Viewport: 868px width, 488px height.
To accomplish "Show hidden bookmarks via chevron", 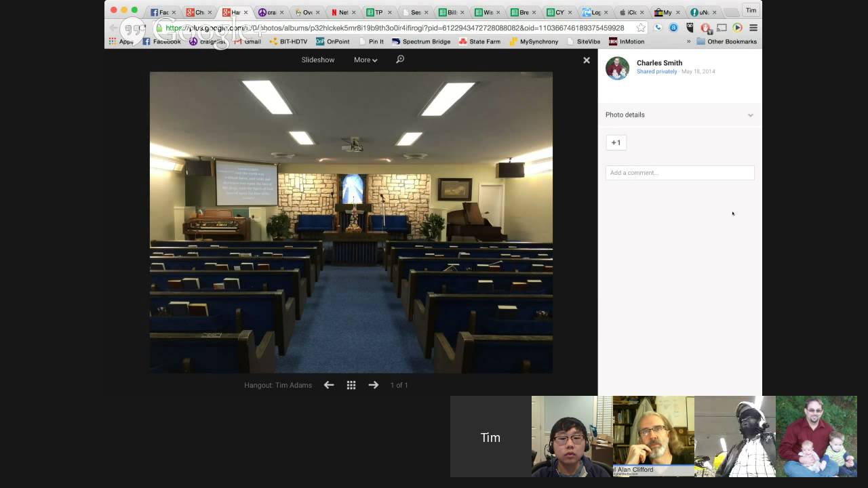I will (689, 41).
